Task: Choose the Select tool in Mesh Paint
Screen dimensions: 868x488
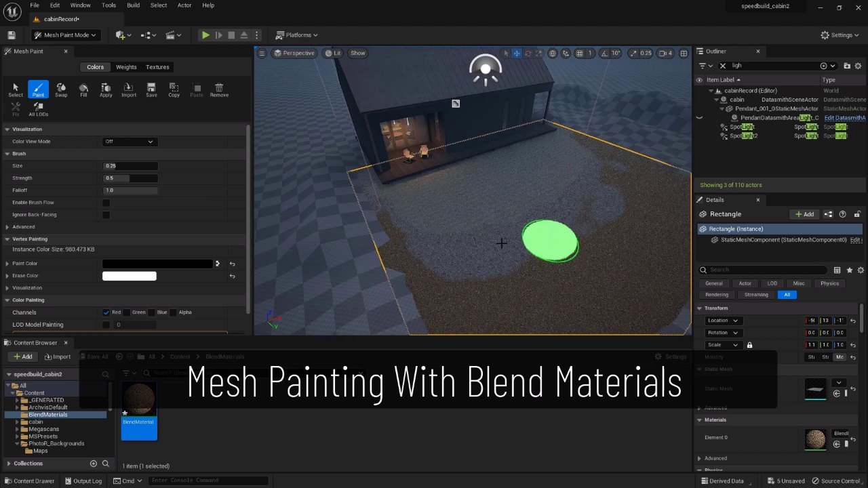Action: (15, 90)
